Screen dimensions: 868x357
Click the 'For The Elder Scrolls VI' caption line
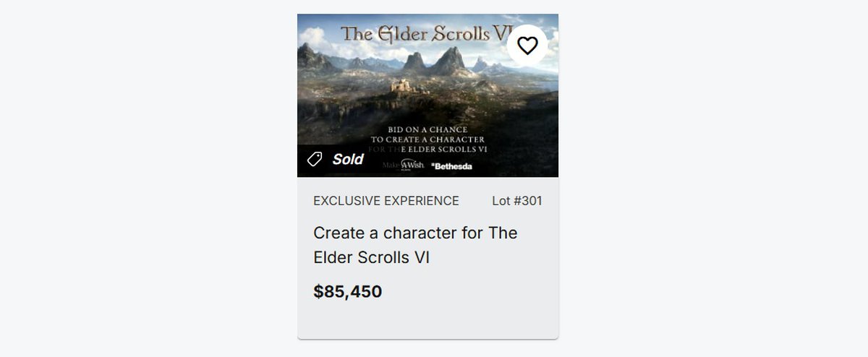430,150
